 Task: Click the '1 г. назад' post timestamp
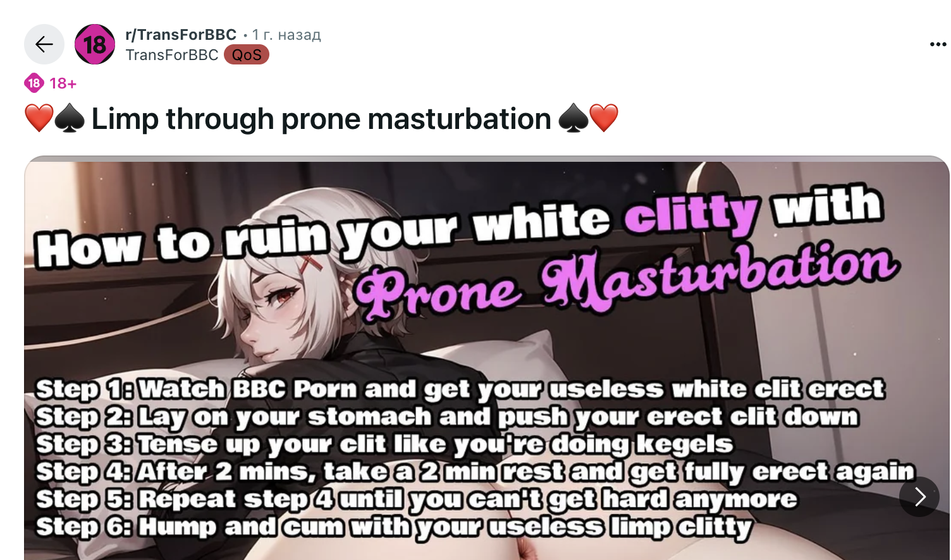286,35
